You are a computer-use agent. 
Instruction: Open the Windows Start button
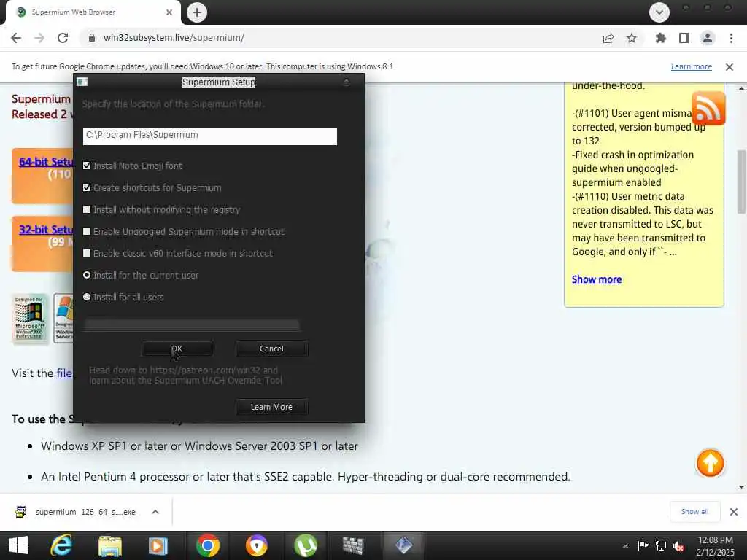[x=18, y=545]
